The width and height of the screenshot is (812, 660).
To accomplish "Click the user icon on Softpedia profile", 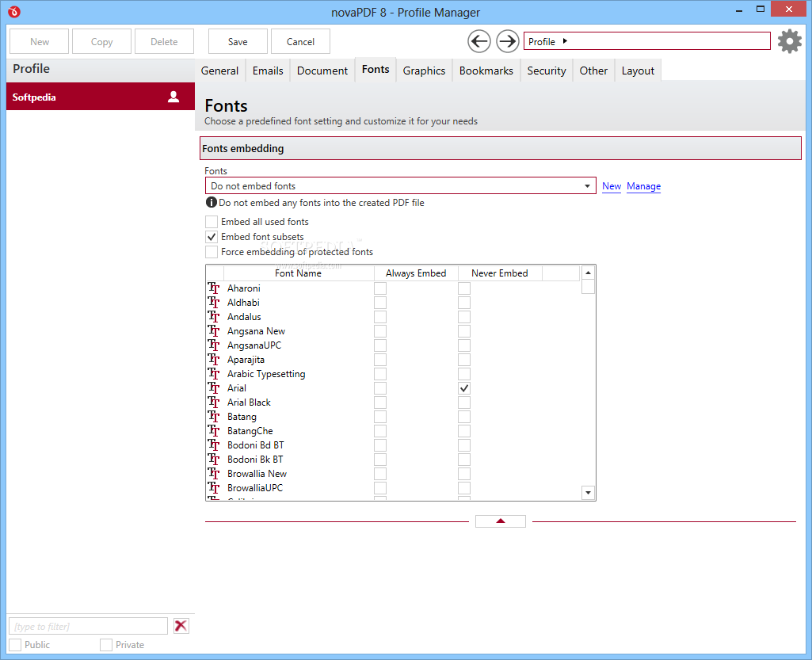I will pyautogui.click(x=173, y=97).
